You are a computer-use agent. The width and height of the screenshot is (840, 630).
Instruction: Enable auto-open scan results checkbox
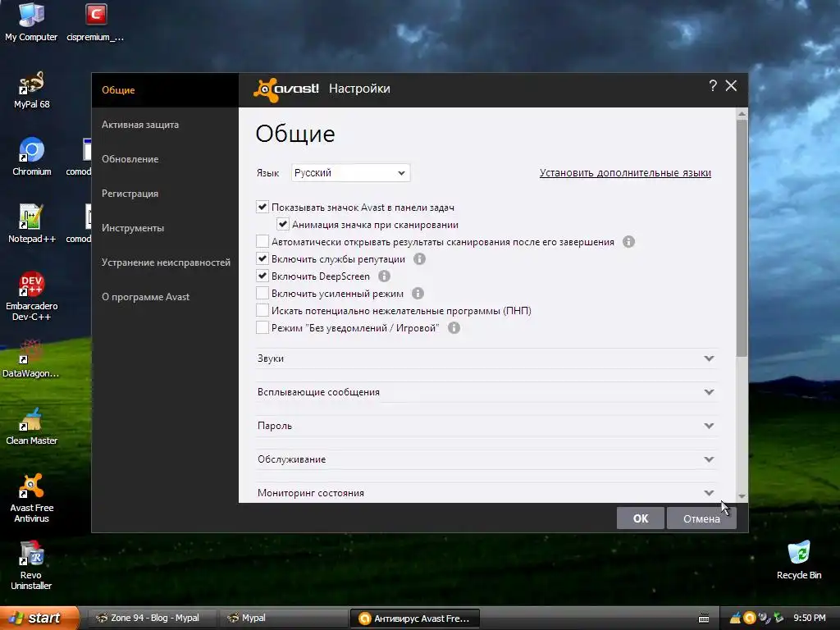(262, 241)
